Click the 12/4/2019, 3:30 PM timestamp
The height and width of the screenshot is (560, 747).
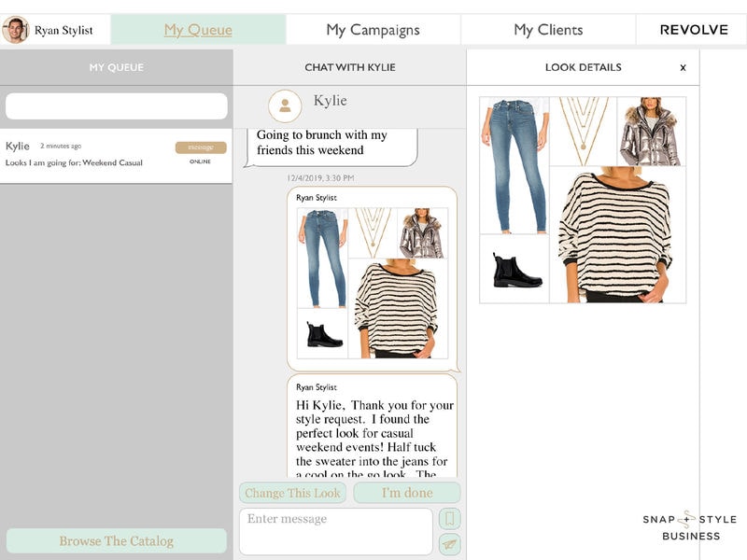click(320, 178)
